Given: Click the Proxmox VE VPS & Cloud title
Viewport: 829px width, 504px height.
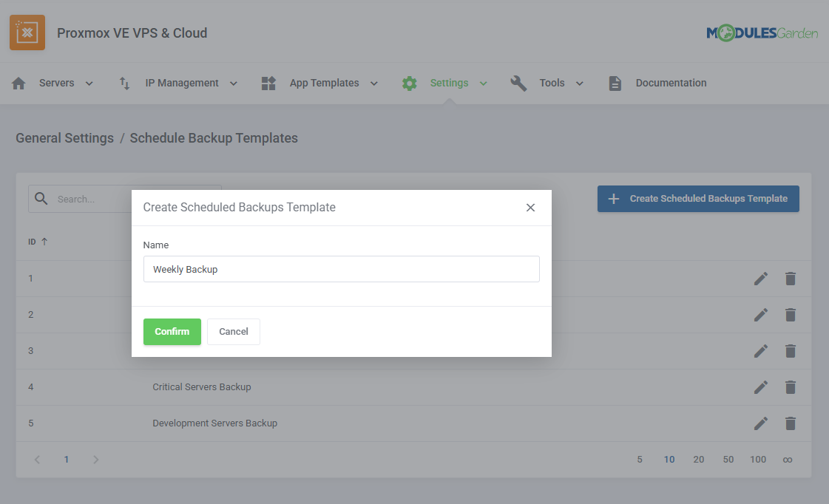Looking at the screenshot, I should (132, 33).
